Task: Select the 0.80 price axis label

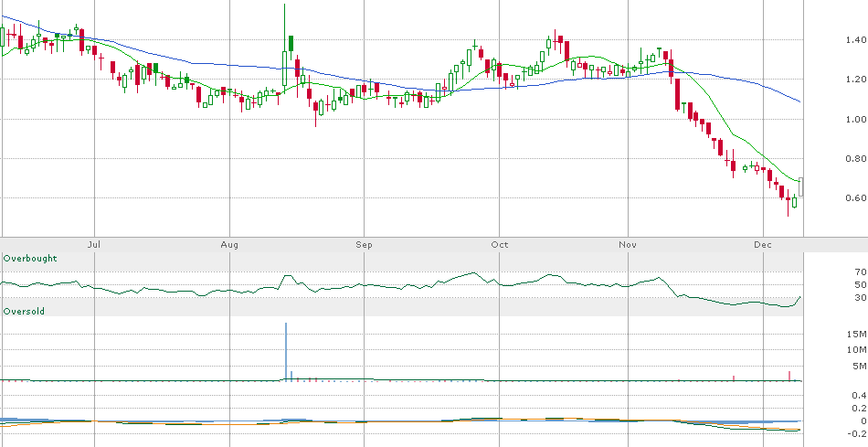Action: [x=856, y=159]
